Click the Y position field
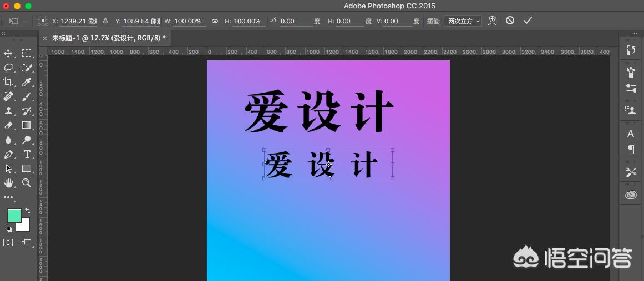Screen dimensions: 644x281 [141, 21]
